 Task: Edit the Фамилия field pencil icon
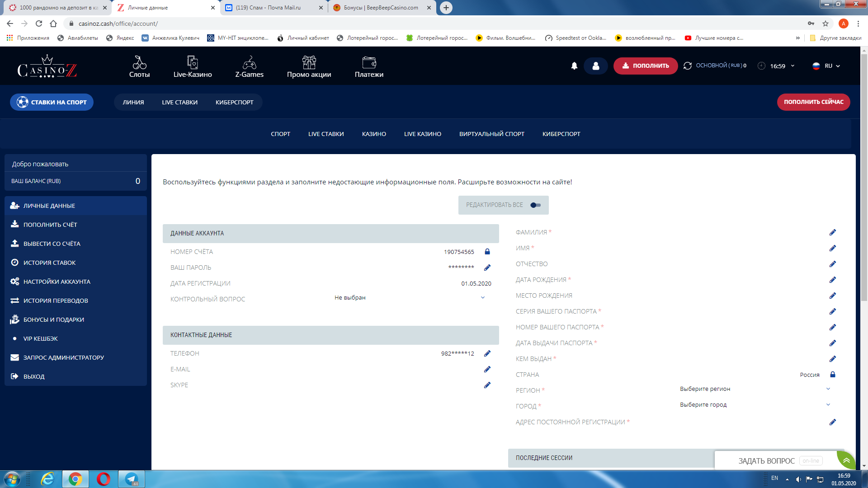[x=832, y=232]
